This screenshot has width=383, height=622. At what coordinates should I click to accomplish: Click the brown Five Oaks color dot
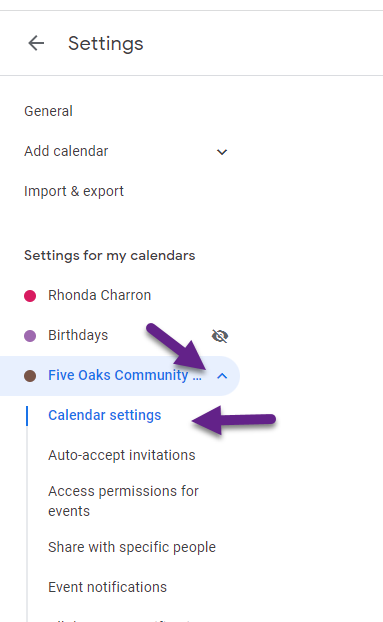(30, 376)
